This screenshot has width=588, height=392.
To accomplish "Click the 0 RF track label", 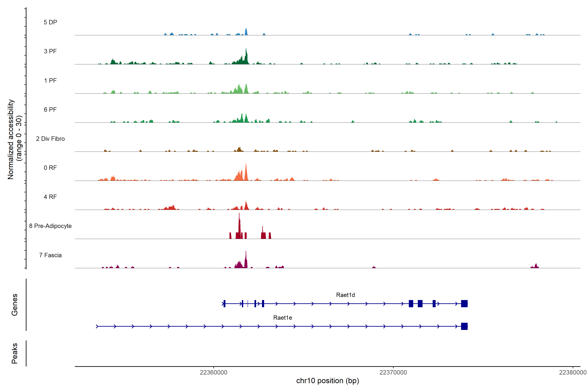I will tap(50, 168).
